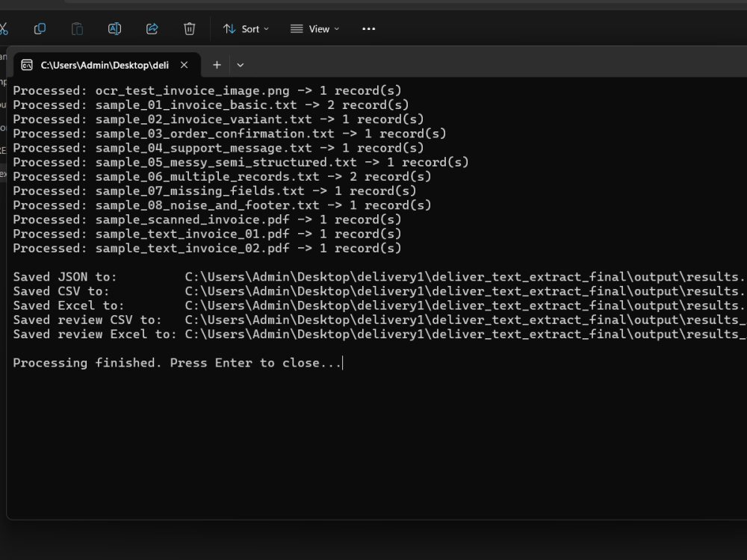Click the sample_03_order_confirmation.txt line

[229, 134]
